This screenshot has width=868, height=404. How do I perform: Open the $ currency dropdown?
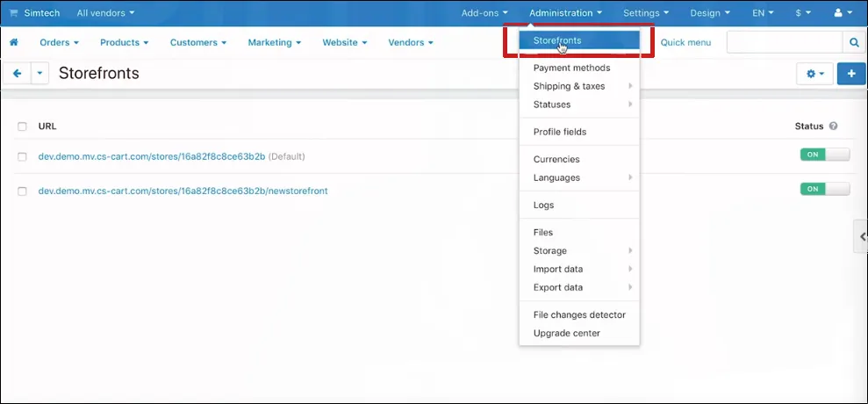point(802,13)
